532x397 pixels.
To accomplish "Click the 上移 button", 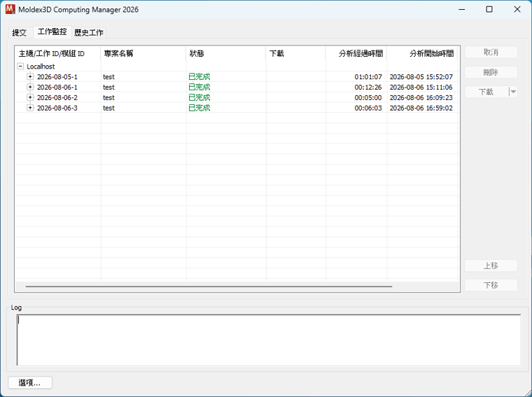I will [491, 265].
